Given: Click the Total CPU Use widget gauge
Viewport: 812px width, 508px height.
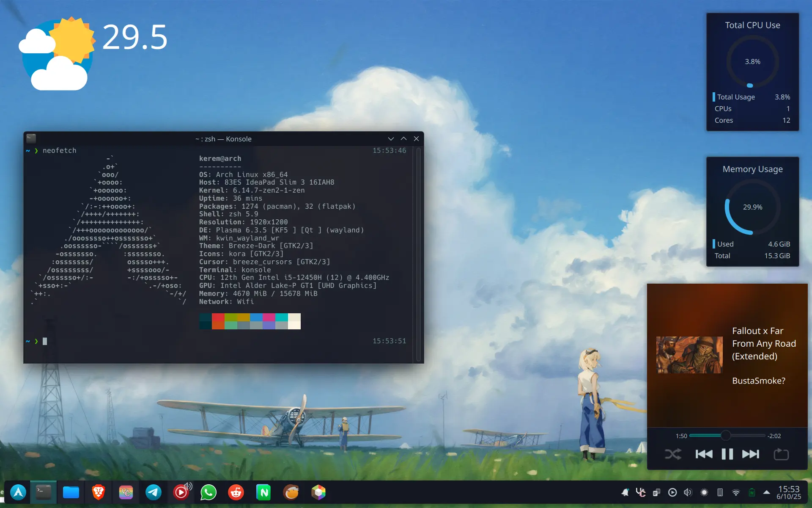Looking at the screenshot, I should (x=753, y=61).
